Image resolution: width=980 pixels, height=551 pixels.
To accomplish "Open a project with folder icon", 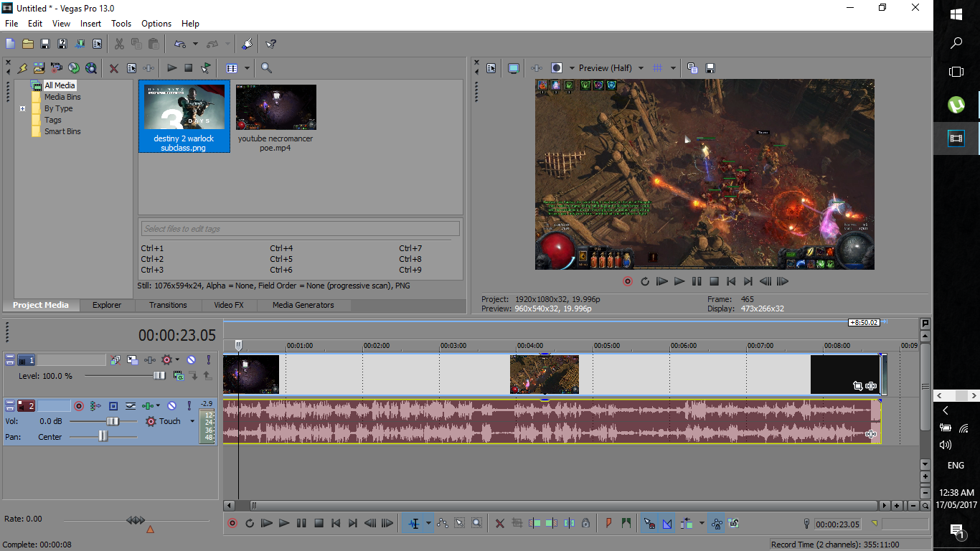I will click(28, 44).
